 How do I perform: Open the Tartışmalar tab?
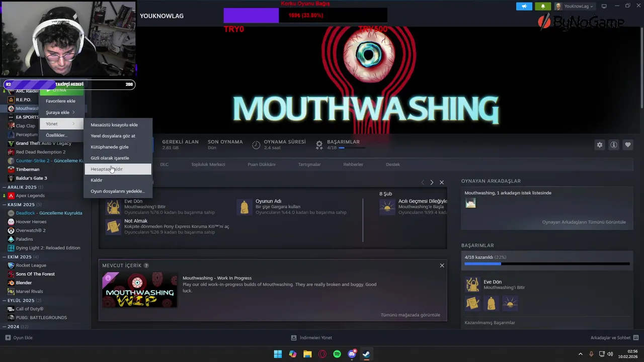(x=309, y=164)
